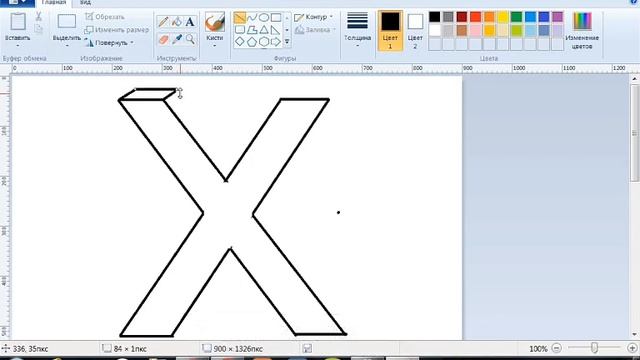The image size is (640, 360).
Task: Pick the orange color swatch
Action: (489, 17)
